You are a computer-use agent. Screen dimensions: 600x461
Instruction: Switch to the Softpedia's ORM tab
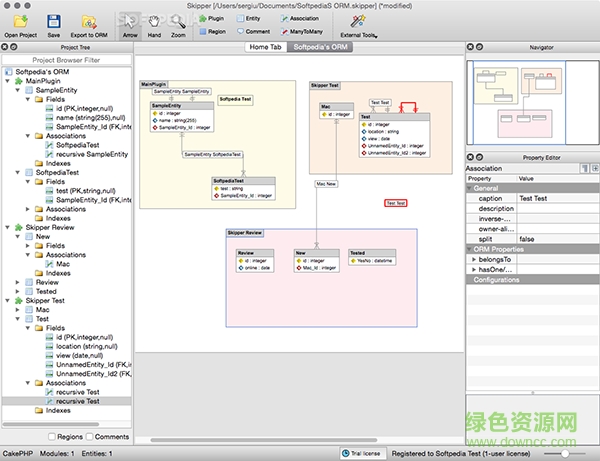(319, 47)
